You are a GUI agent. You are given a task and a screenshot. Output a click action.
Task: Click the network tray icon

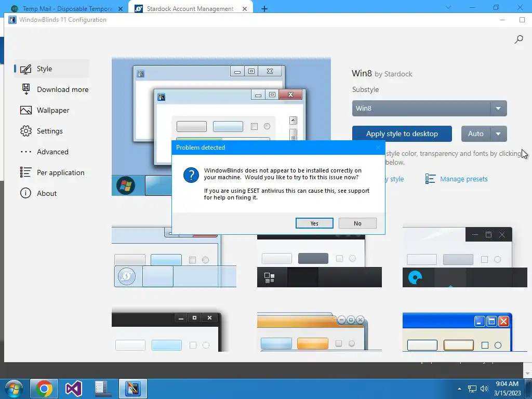[472, 389]
